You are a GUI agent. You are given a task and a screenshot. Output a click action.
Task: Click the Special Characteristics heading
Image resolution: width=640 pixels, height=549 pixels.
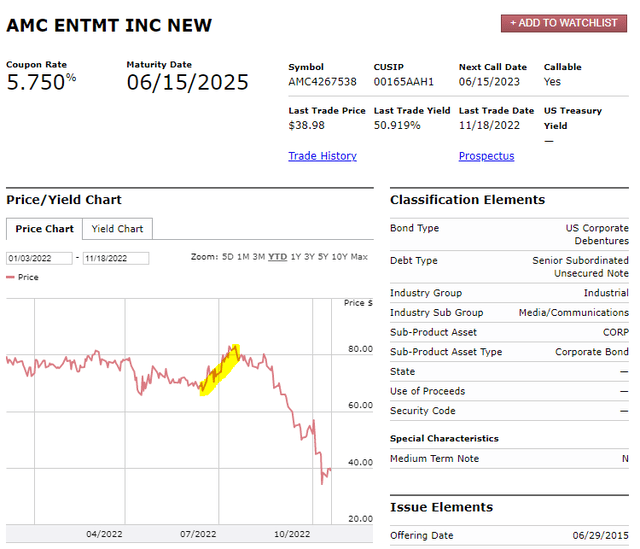pyautogui.click(x=444, y=438)
